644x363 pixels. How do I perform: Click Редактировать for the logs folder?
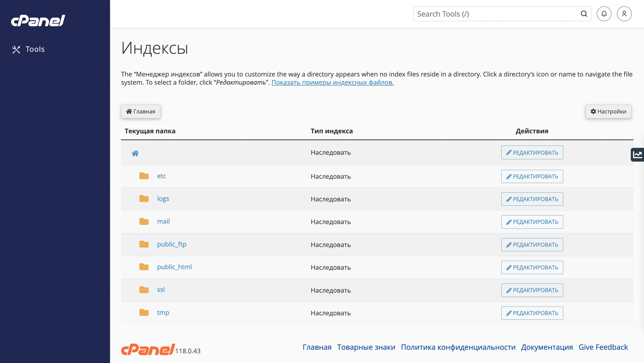coord(532,199)
